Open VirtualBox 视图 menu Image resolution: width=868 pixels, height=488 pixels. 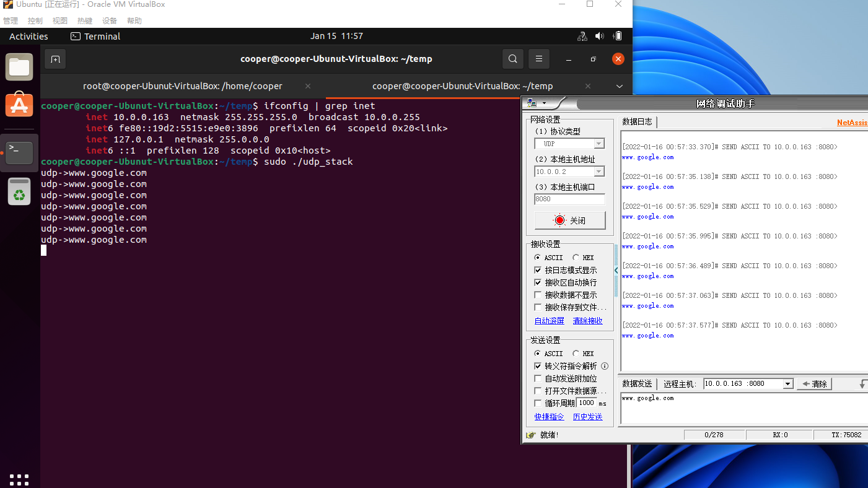tap(60, 20)
